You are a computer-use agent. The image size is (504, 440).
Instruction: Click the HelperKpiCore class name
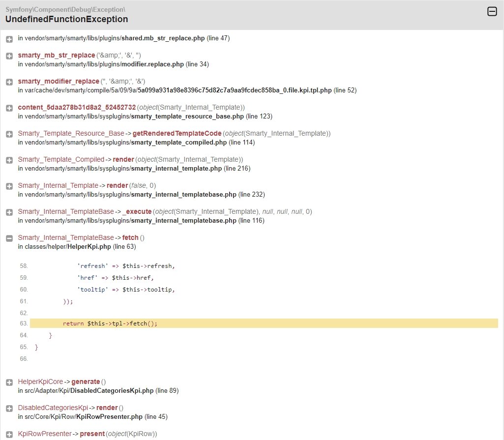(40, 381)
